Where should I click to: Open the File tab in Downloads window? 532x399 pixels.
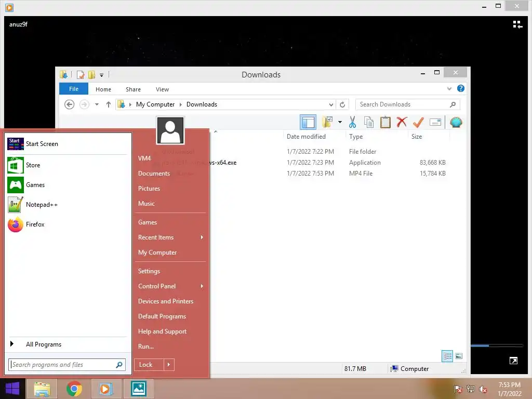click(x=74, y=89)
